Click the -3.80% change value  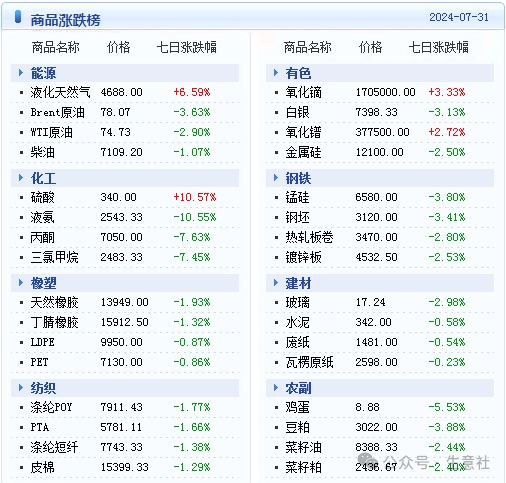click(x=447, y=197)
